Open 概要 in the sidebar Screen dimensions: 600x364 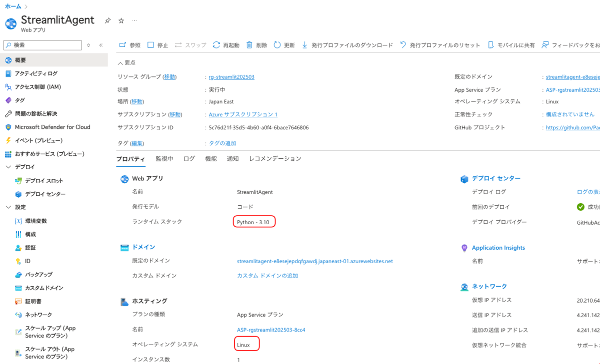click(x=54, y=60)
